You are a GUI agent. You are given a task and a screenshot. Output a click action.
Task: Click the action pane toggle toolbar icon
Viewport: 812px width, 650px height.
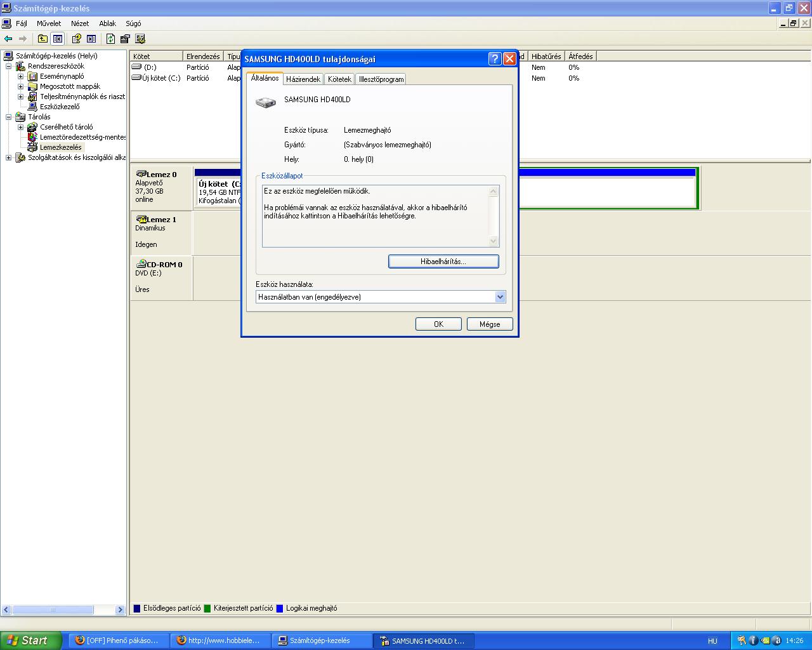[91, 39]
